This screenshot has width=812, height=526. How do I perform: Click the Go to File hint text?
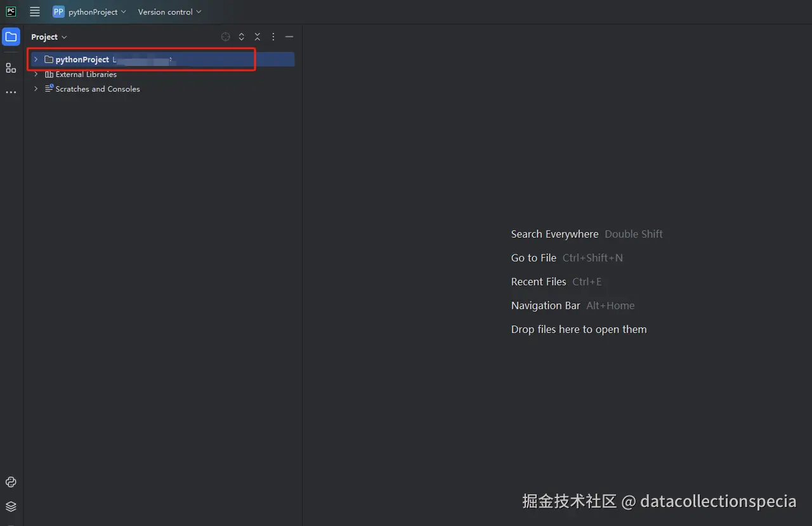pyautogui.click(x=534, y=258)
